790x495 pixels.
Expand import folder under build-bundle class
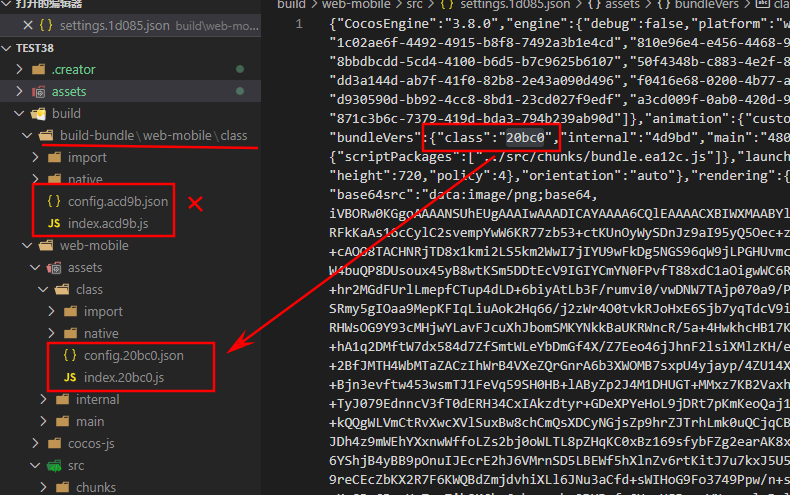coord(35,157)
